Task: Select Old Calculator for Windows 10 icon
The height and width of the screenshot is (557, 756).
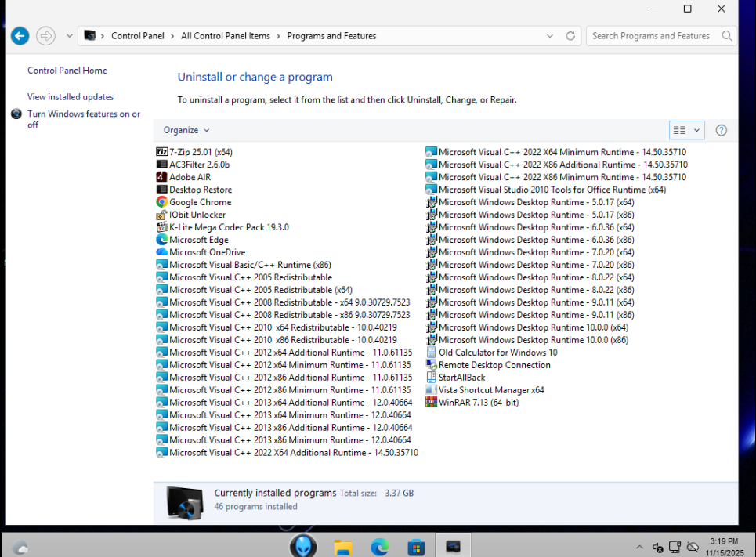Action: (x=431, y=353)
